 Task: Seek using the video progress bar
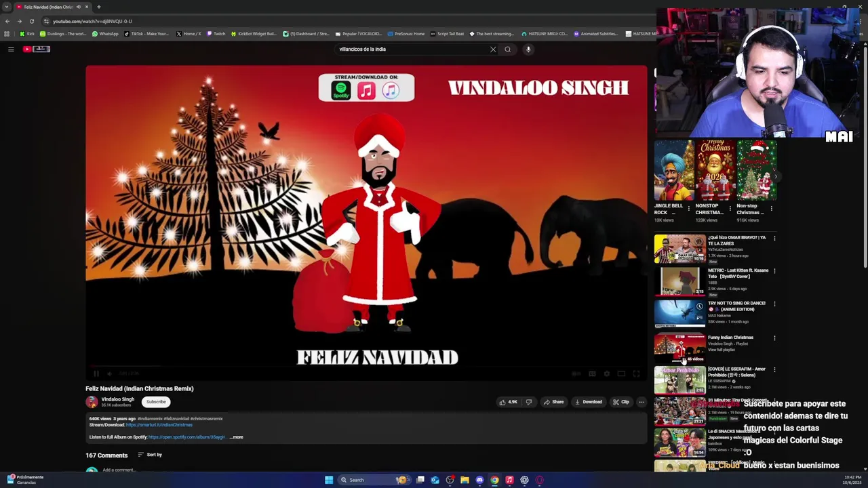click(366, 365)
